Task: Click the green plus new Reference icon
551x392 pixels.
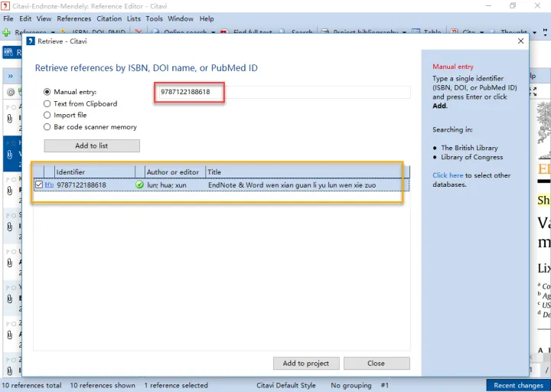Action: 6,32
